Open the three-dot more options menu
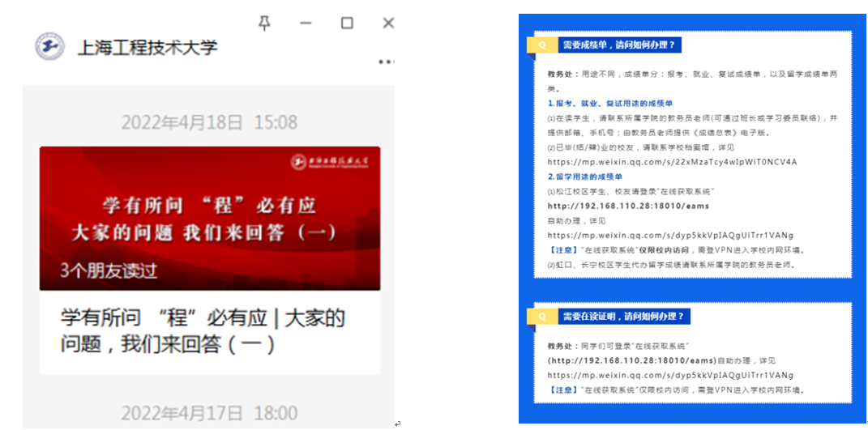Viewport: 868px width, 430px height. coord(386,62)
